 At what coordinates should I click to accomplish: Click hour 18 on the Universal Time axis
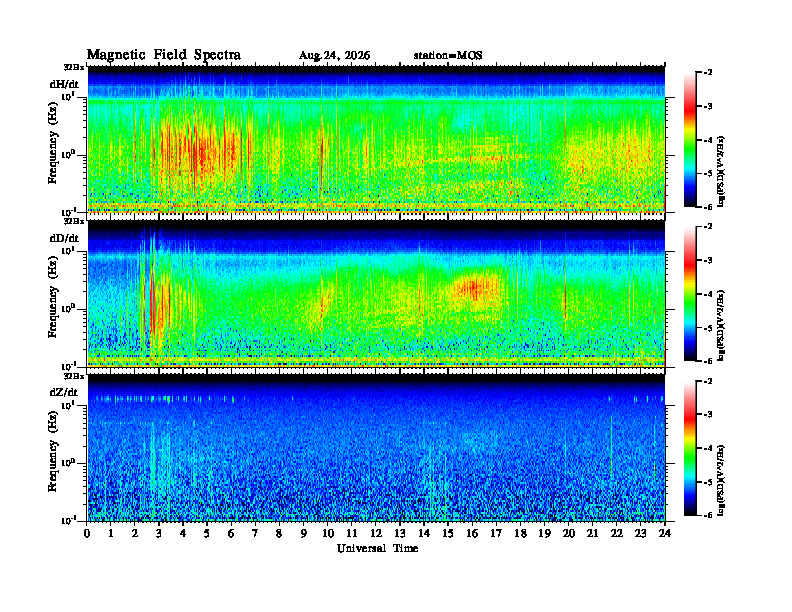point(520,534)
